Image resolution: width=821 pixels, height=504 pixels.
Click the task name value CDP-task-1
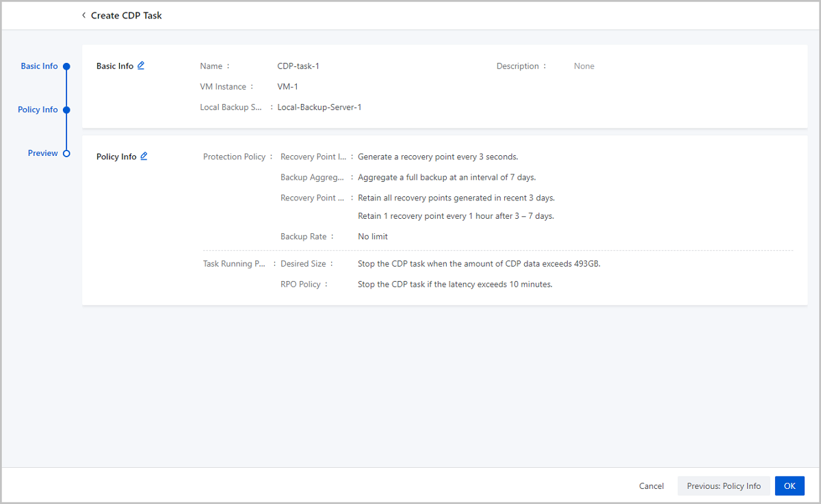[298, 66]
